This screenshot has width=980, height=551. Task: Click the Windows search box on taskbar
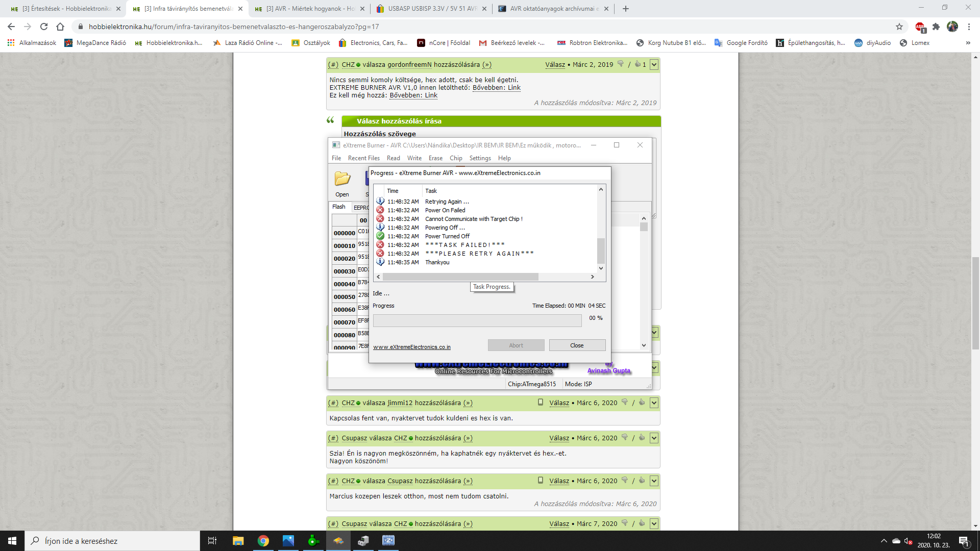click(x=112, y=541)
